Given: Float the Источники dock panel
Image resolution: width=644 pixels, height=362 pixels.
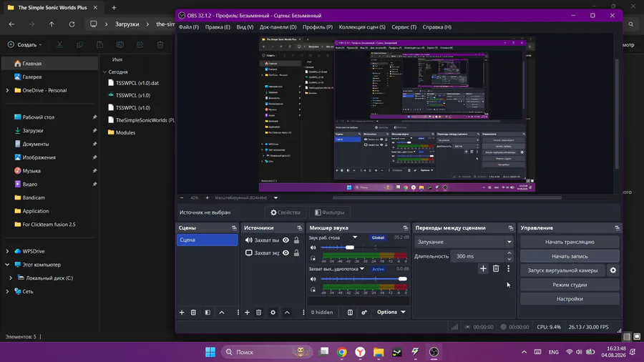Looking at the screenshot, I should [299, 228].
